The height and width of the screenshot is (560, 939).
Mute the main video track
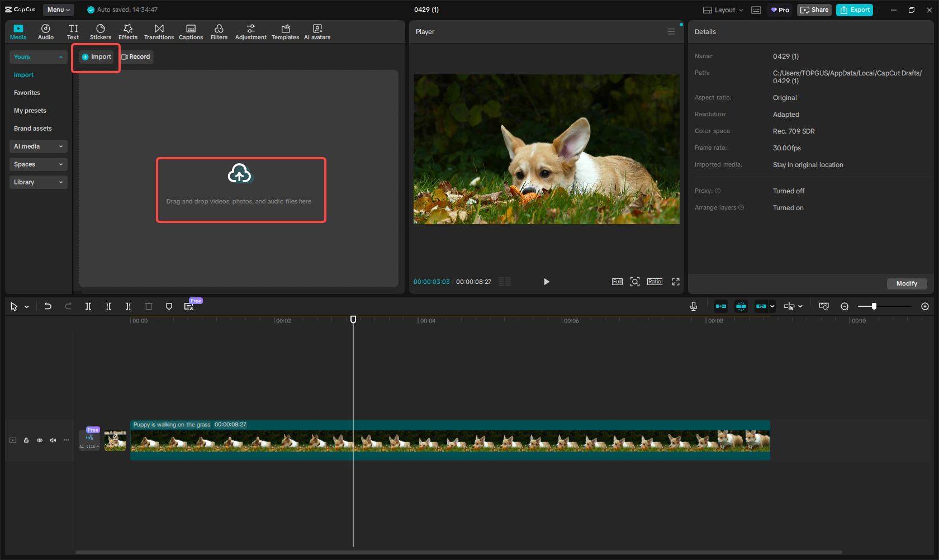pos(53,440)
